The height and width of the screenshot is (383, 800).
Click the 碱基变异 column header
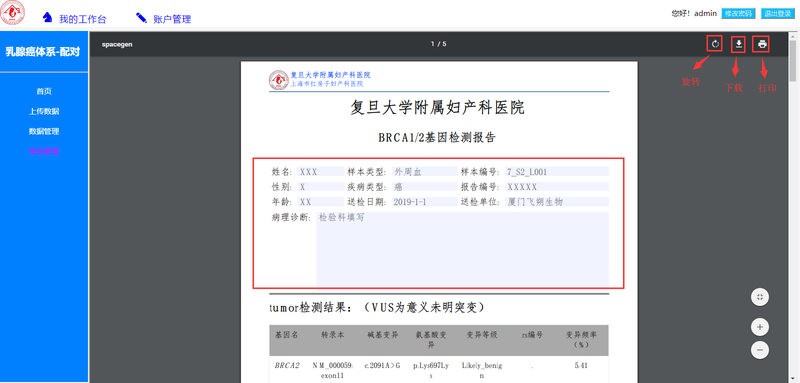point(383,335)
